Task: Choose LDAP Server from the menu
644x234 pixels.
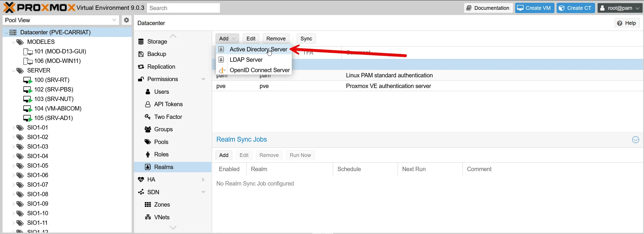Action: tap(246, 60)
